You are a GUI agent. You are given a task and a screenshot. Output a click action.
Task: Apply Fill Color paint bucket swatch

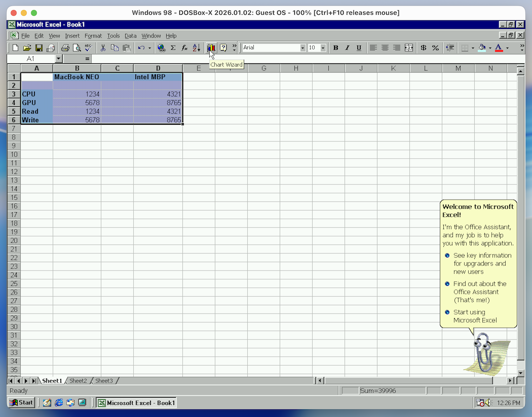482,48
